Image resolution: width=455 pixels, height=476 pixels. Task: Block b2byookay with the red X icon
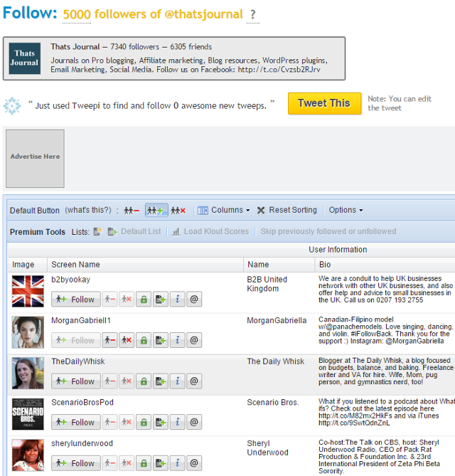click(x=127, y=300)
